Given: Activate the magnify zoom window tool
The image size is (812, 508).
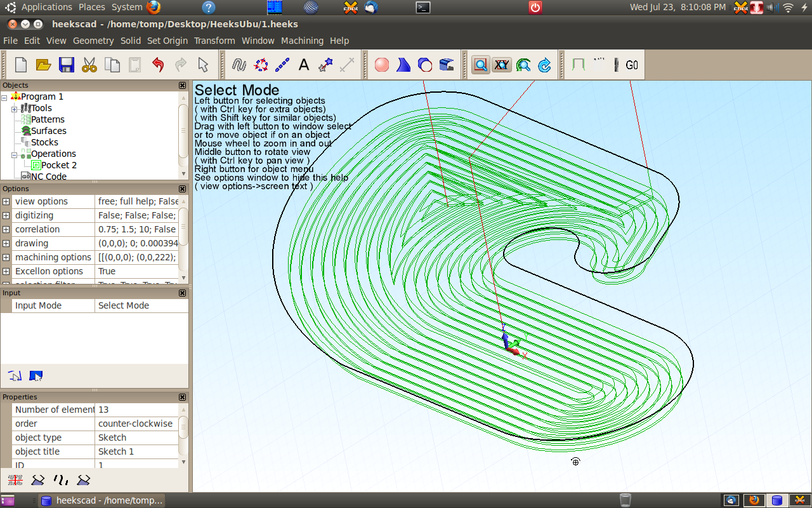Looking at the screenshot, I should [x=481, y=65].
